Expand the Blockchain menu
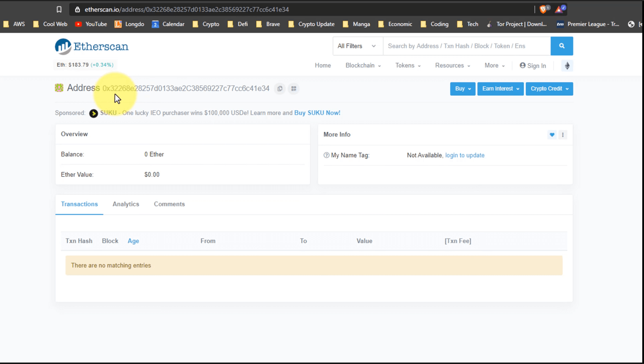Image resolution: width=644 pixels, height=364 pixels. [363, 66]
